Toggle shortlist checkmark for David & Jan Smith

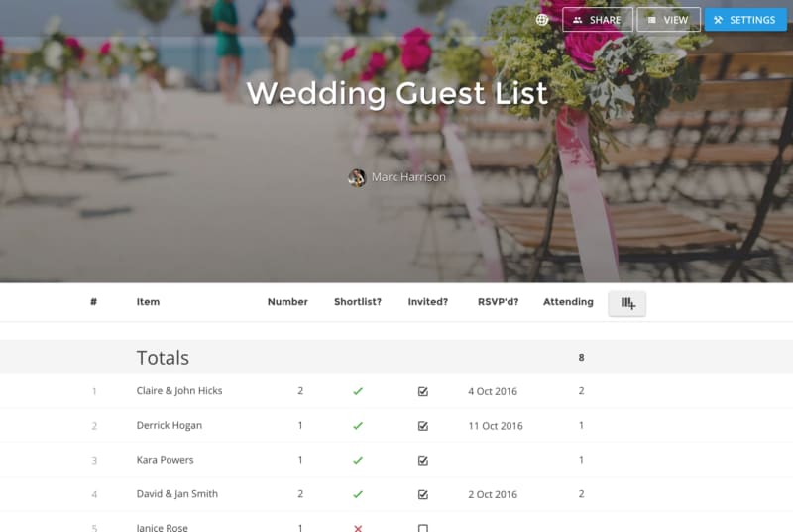[x=358, y=494]
